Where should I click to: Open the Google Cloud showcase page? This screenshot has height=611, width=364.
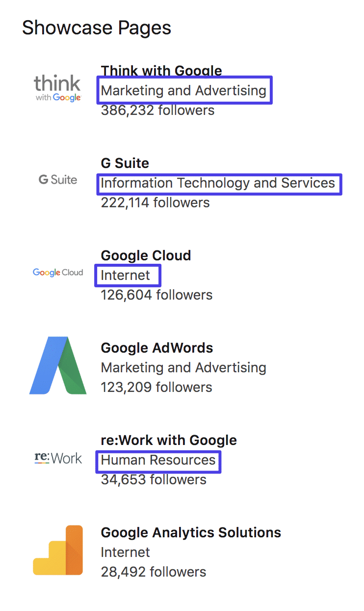[x=145, y=255]
